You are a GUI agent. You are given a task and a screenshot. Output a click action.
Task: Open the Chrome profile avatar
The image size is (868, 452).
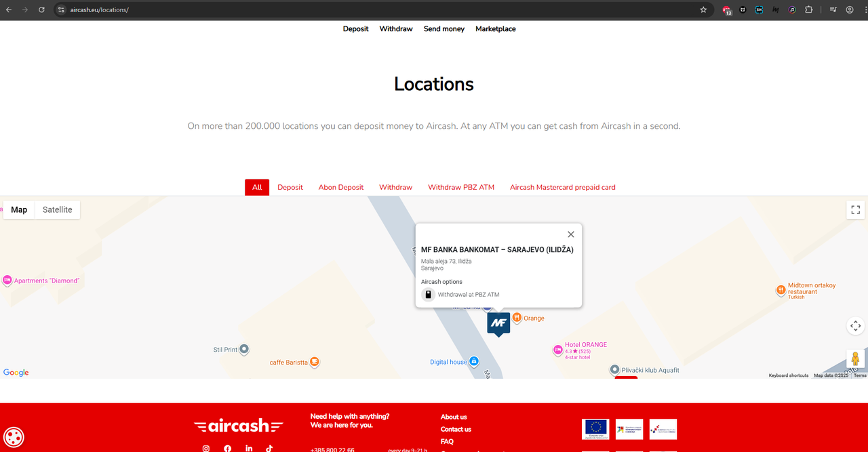point(850,9)
